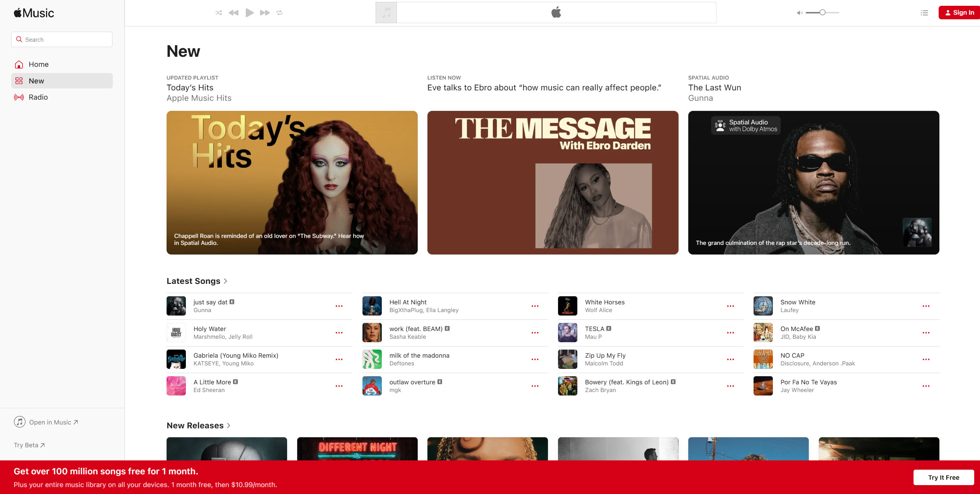Screen dimensions: 980x494
Task: Select New in the sidebar
Action: [62, 81]
